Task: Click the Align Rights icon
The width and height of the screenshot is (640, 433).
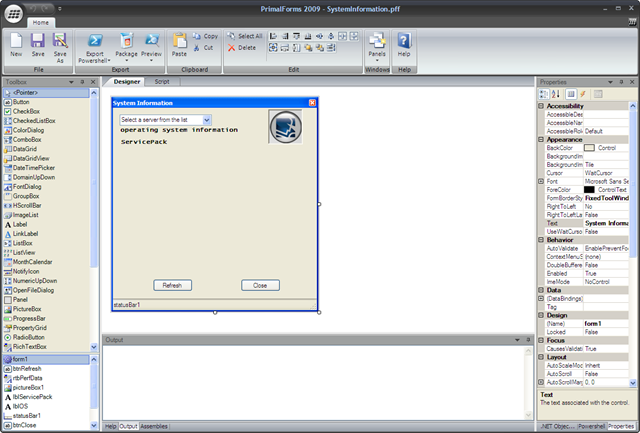Action: [x=285, y=36]
